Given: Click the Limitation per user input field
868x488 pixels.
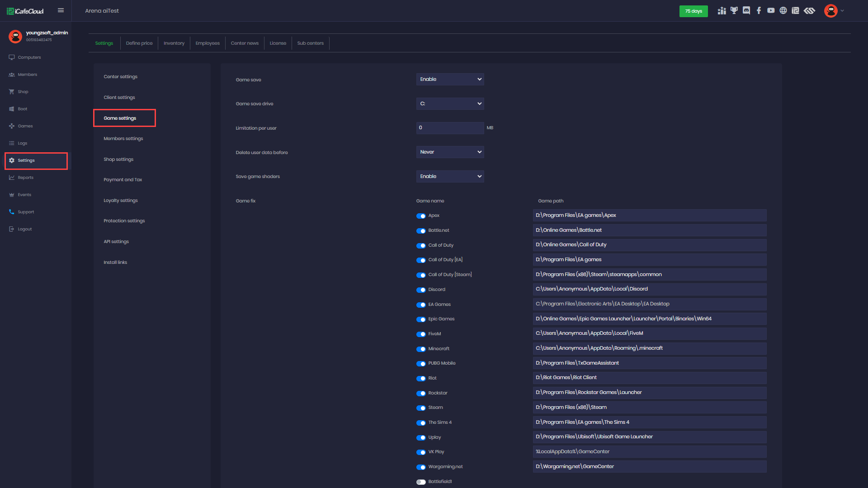Looking at the screenshot, I should point(450,128).
